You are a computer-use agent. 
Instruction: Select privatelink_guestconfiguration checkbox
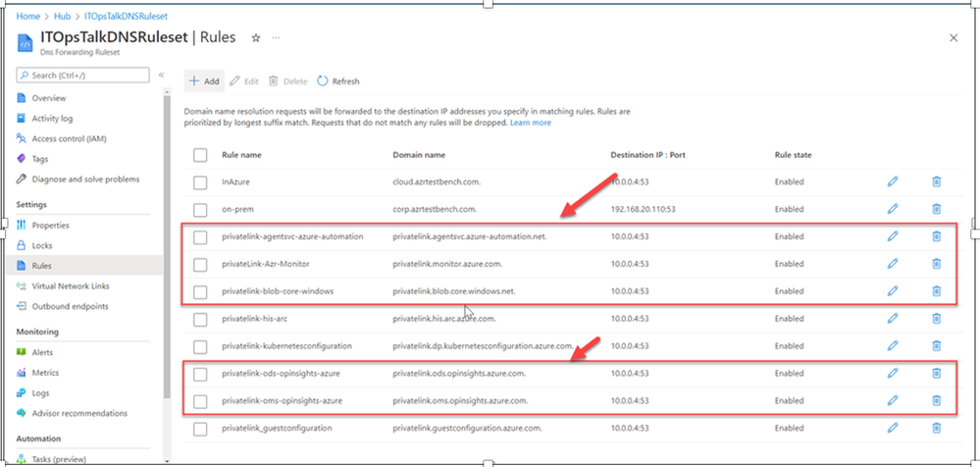(200, 429)
